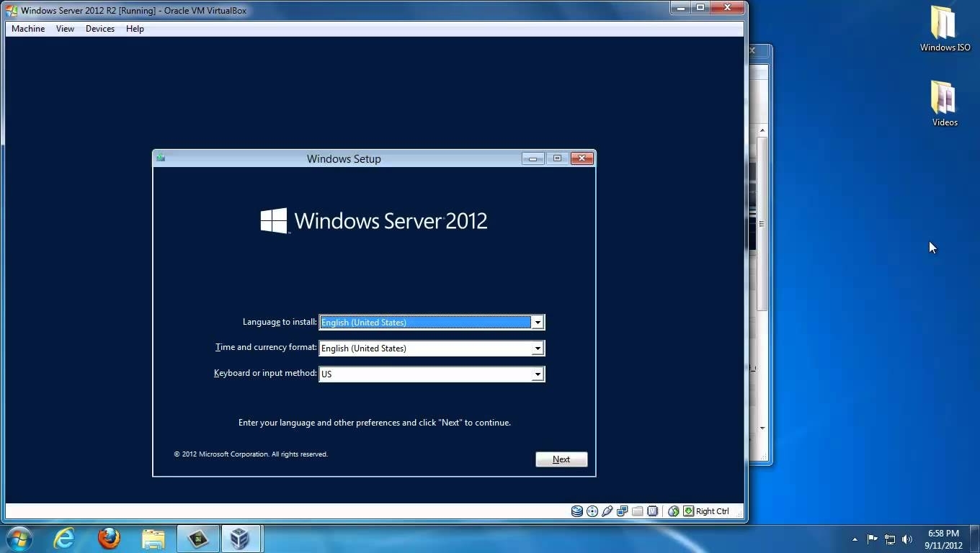
Task: Open the shared folders status icon
Action: [x=638, y=511]
